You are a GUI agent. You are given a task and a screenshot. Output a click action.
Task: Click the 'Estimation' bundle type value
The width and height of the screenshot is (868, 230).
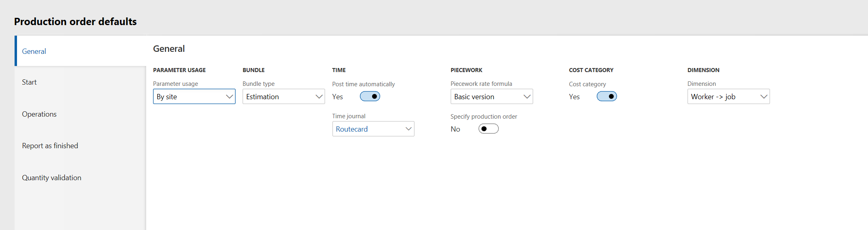[x=262, y=97]
